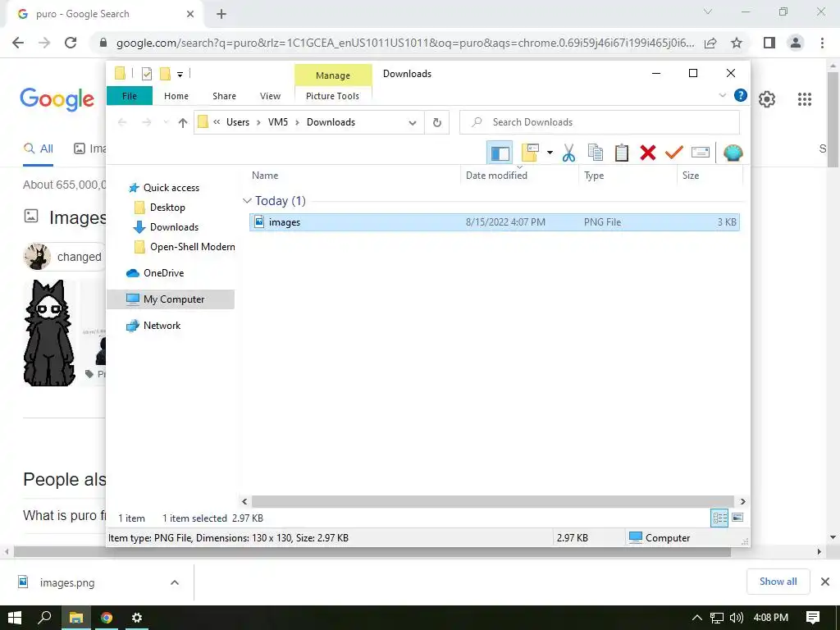Image resolution: width=840 pixels, height=630 pixels.
Task: Click the Search Downloads field
Action: click(600, 122)
